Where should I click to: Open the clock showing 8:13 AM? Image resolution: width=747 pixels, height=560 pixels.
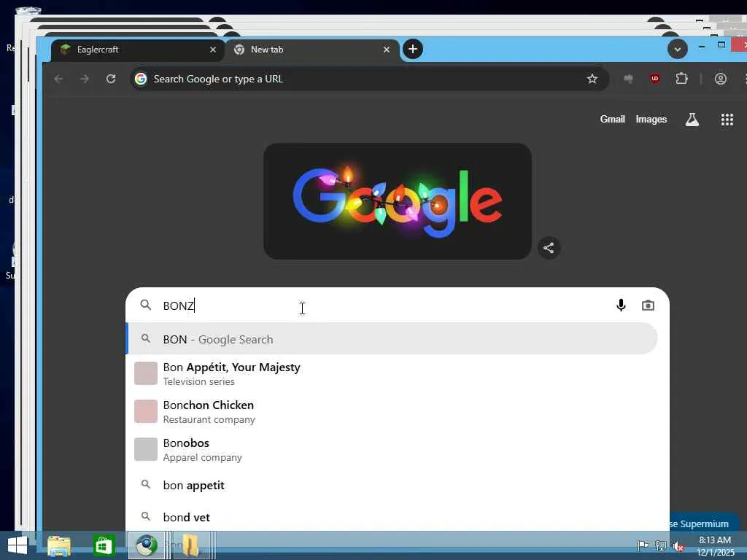click(715, 545)
